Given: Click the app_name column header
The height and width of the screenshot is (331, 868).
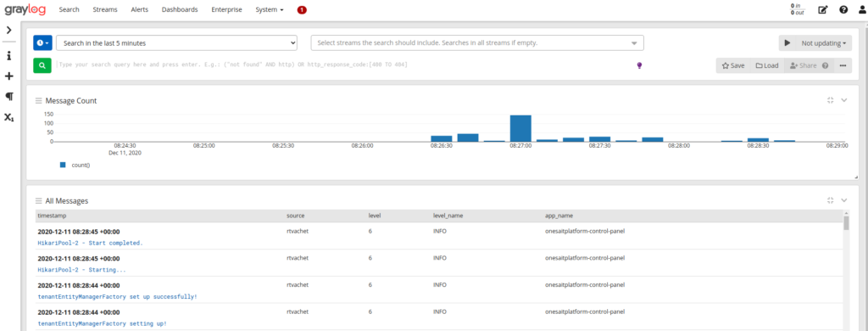Looking at the screenshot, I should (559, 215).
